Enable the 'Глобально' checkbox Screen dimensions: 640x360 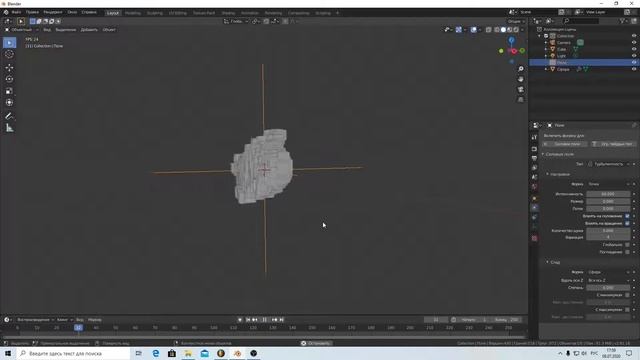click(x=627, y=244)
